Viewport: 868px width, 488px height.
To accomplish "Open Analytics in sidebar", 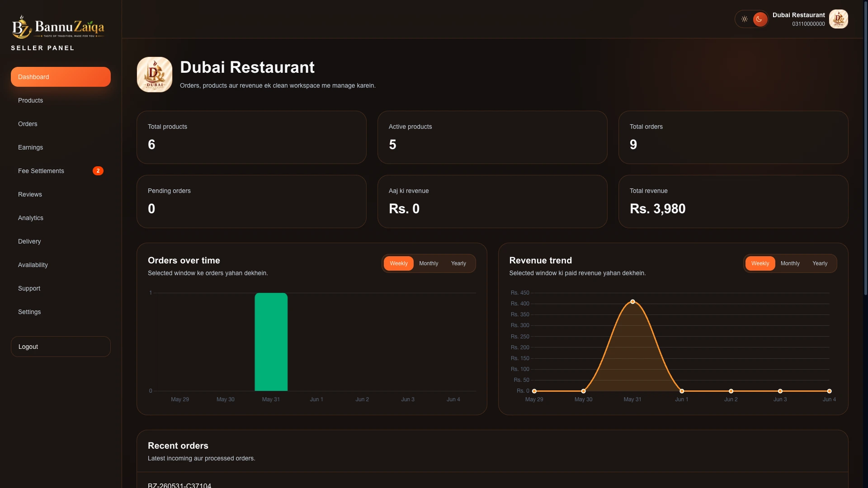I will coord(61,218).
